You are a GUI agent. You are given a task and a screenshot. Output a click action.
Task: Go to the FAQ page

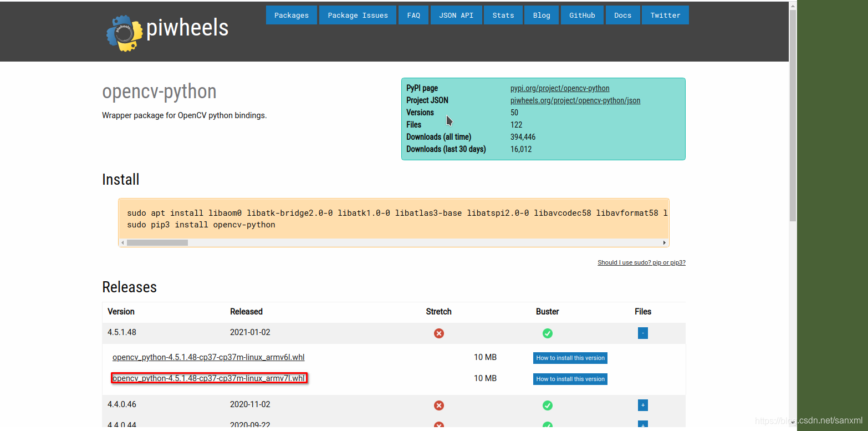coord(413,15)
